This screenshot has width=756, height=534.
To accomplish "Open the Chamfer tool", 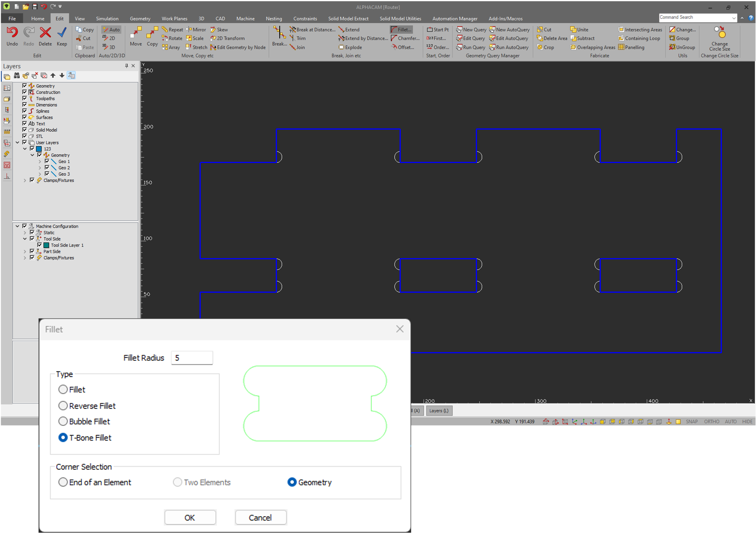I will point(405,38).
